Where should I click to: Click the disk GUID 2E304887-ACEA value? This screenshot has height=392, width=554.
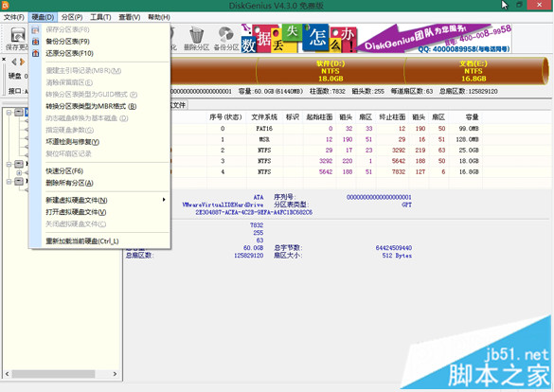(x=254, y=212)
